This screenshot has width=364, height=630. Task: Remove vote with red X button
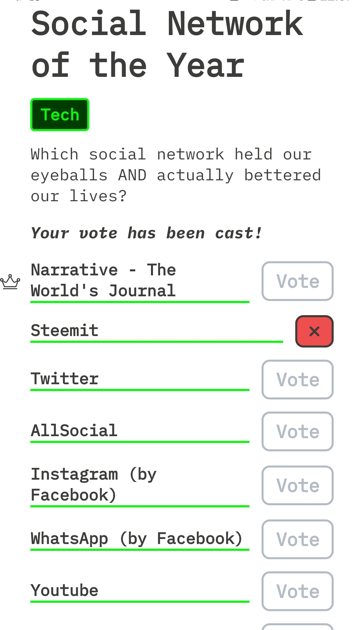coord(314,331)
